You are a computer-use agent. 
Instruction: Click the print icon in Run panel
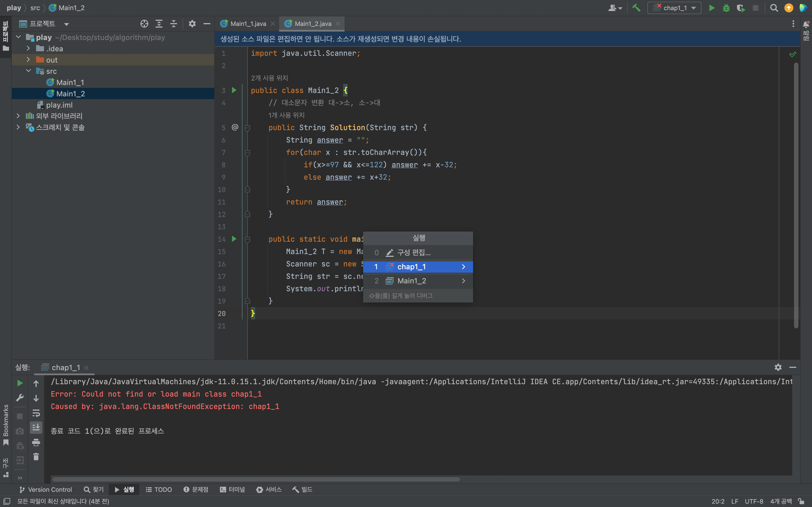tap(36, 442)
